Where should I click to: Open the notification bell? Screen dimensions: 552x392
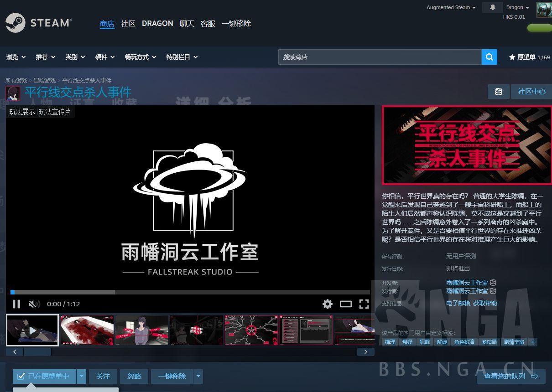point(492,7)
